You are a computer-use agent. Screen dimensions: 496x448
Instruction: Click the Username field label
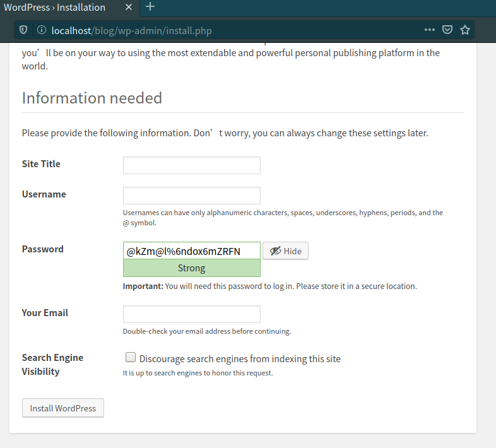coord(44,194)
